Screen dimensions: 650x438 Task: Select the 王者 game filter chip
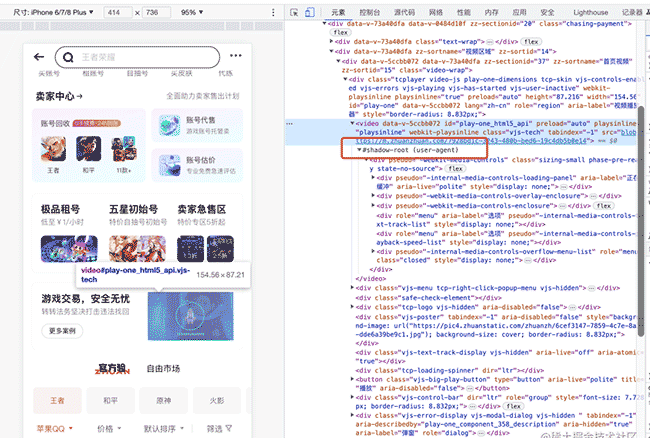point(57,401)
